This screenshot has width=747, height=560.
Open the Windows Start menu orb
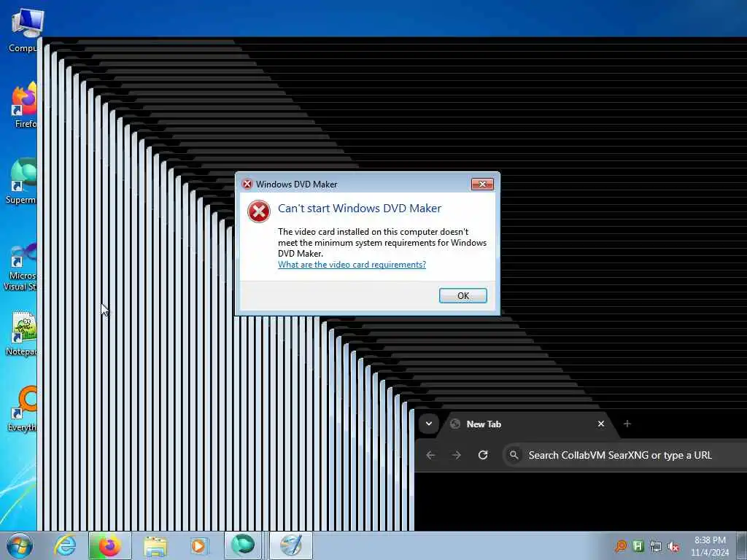[19, 546]
